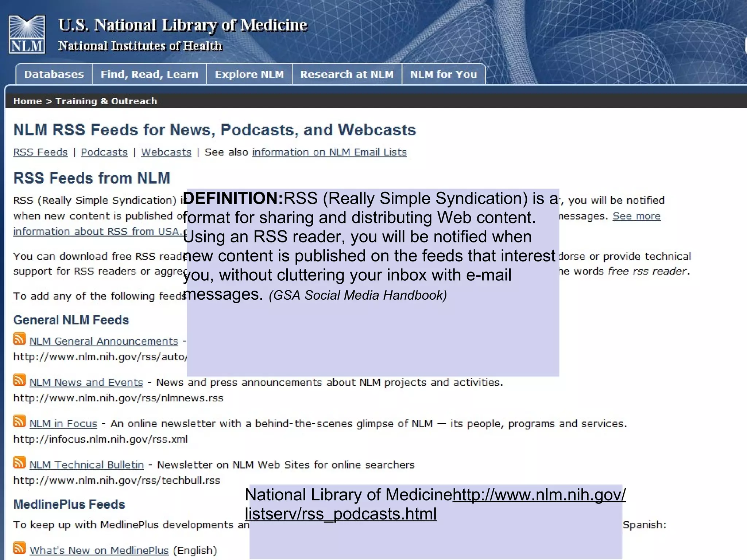
Task: Jump to Webcasts section link
Action: [166, 152]
